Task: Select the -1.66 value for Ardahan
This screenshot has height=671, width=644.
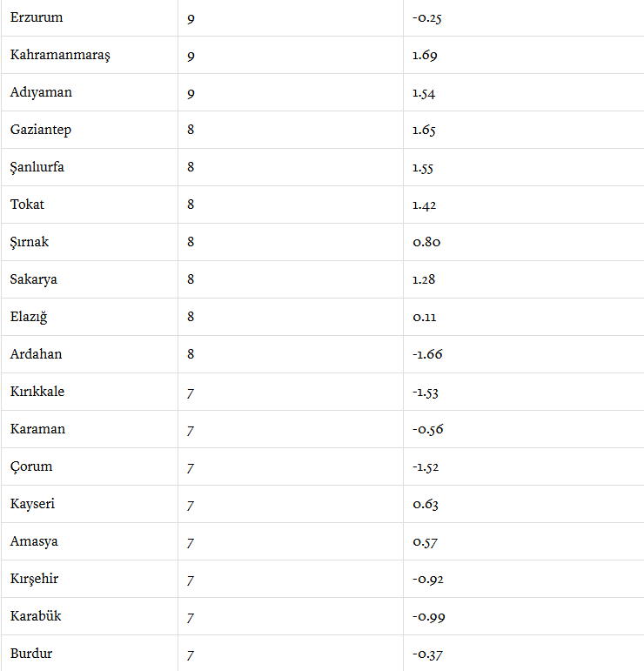Action: (x=427, y=354)
